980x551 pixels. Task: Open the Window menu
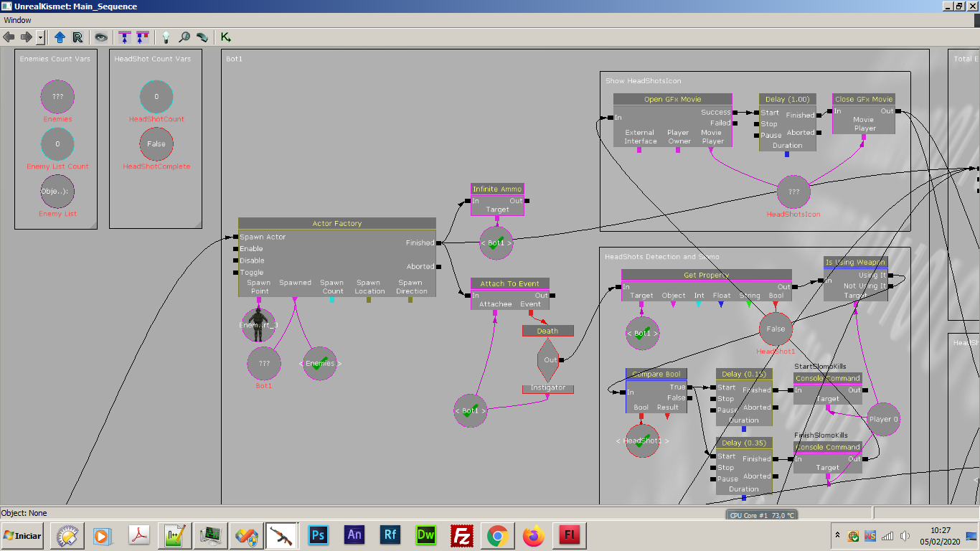17,20
